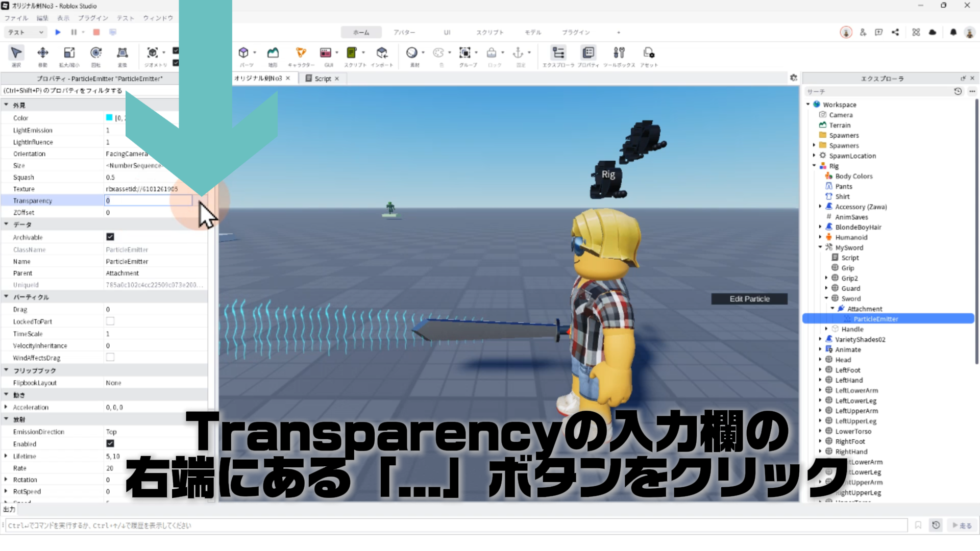Open the モデル ribbon tab
980x551 pixels.
tap(532, 32)
